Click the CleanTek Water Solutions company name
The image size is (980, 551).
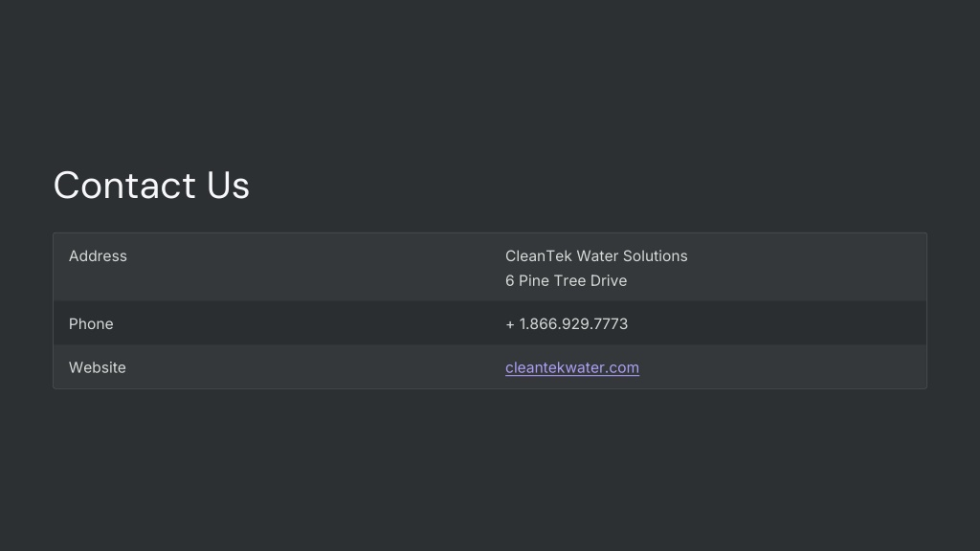coord(596,256)
